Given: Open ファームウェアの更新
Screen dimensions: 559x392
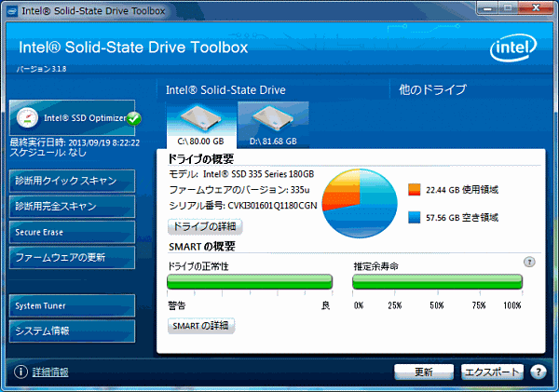Looking at the screenshot, I should coord(72,257).
